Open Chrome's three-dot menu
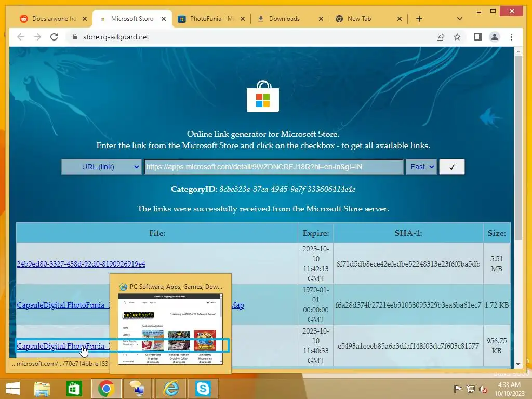This screenshot has height=399, width=532. coord(511,37)
